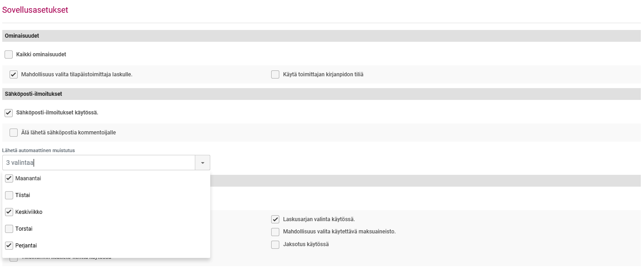Enable 'Älä lähetä sähköpostia kommentoijalle'

pos(14,133)
